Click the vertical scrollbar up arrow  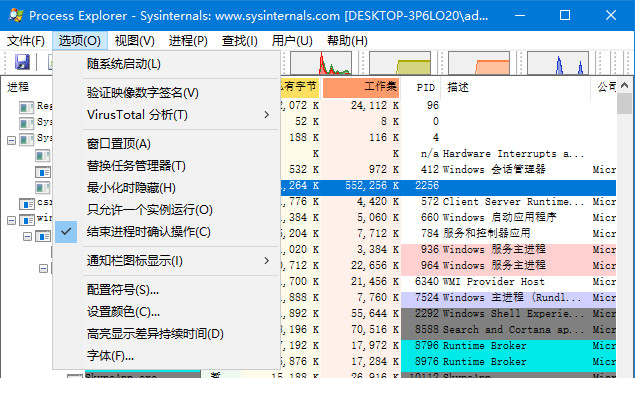(x=624, y=85)
